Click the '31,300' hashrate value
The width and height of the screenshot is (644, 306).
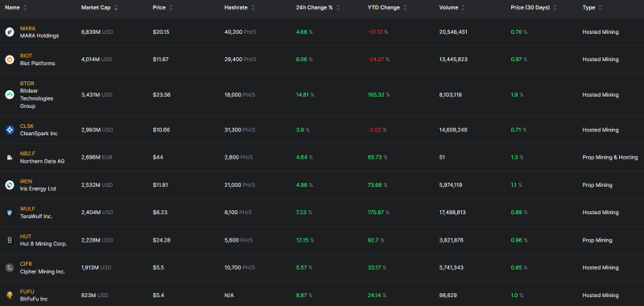pos(233,130)
